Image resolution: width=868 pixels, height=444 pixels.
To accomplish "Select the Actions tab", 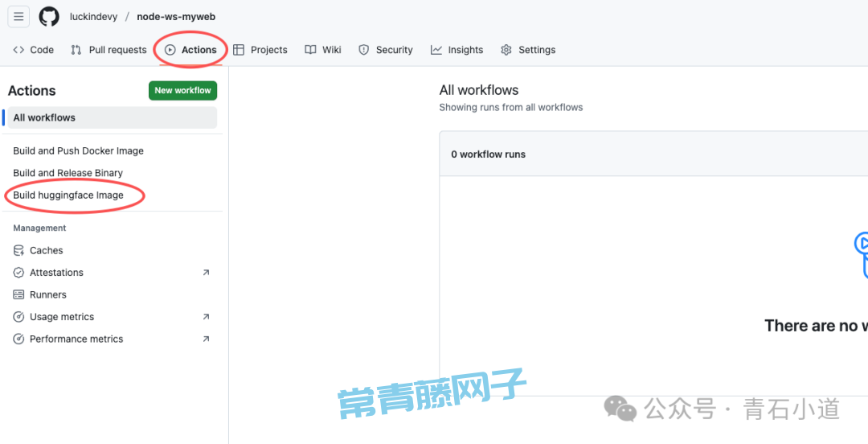I will [191, 50].
